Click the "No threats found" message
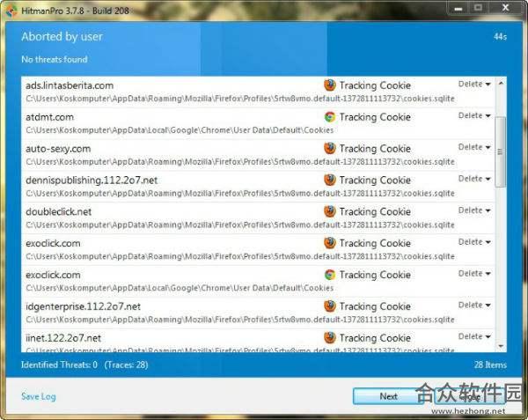 [55, 59]
